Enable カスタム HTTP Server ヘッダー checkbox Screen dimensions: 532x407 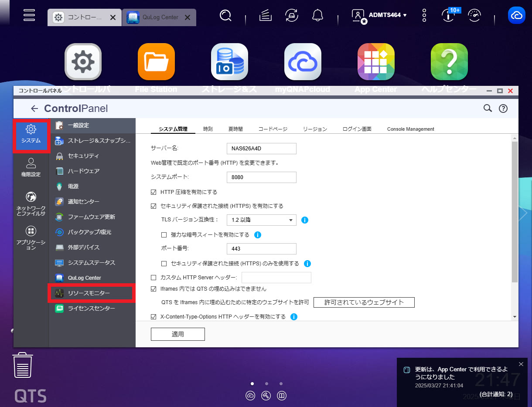[153, 278]
